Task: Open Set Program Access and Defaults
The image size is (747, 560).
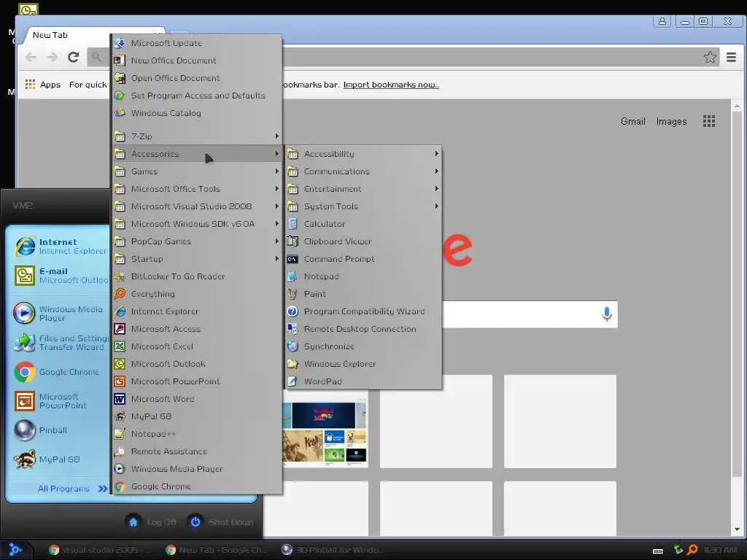Action: (x=197, y=96)
